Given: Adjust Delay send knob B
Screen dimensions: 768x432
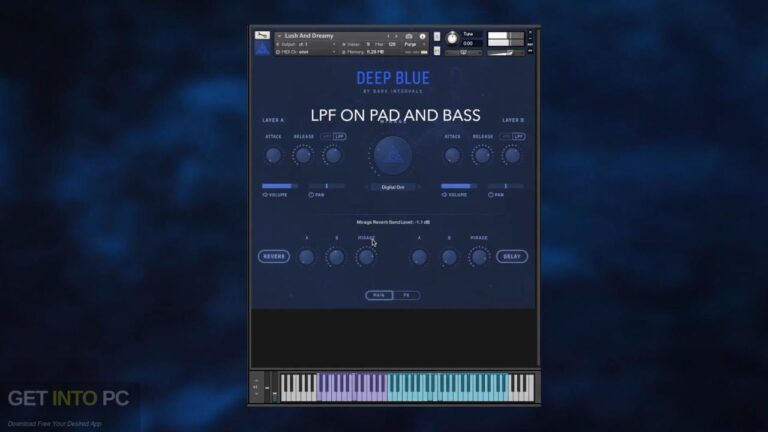Looking at the screenshot, I should click(449, 257).
